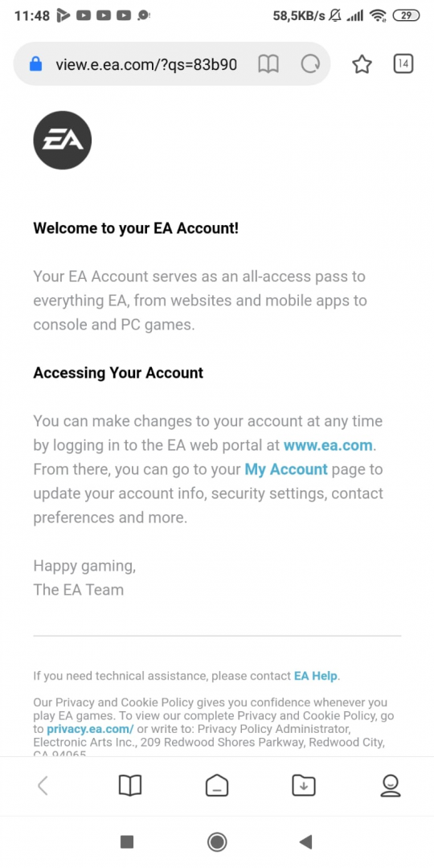Reload the page with refresh icon
Viewport: 434px width, 868px height.
point(310,65)
